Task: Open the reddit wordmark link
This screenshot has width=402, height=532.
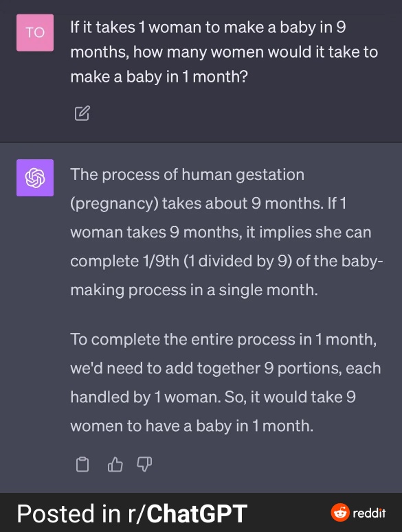Action: 369,513
